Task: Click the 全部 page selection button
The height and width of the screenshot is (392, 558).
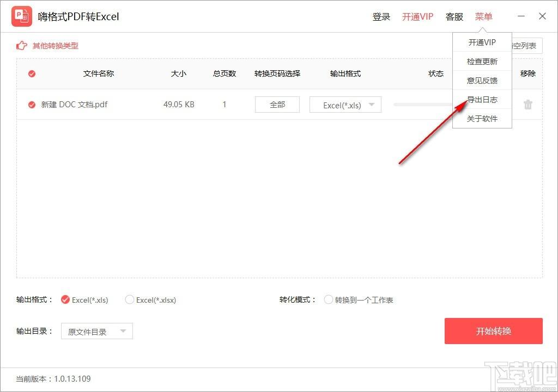Action: click(x=277, y=105)
